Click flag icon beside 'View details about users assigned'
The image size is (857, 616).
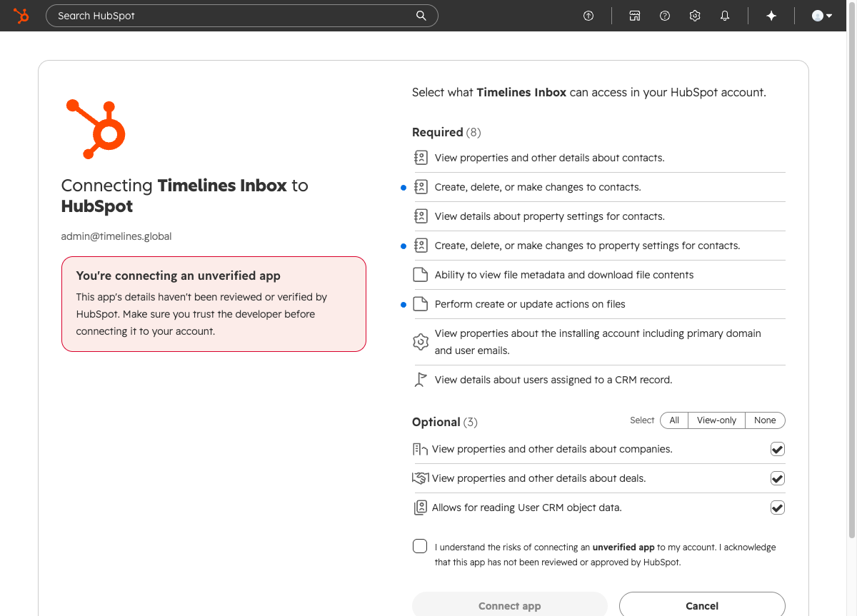pos(421,380)
